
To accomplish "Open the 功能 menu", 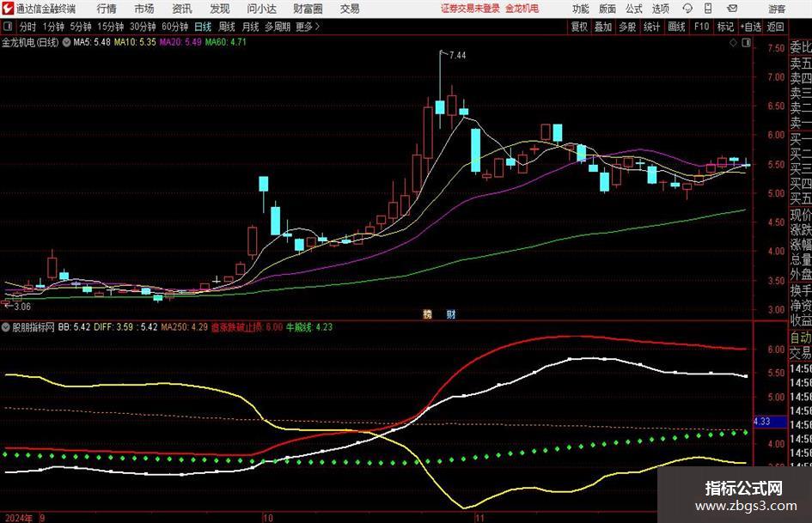I will pyautogui.click(x=581, y=9).
